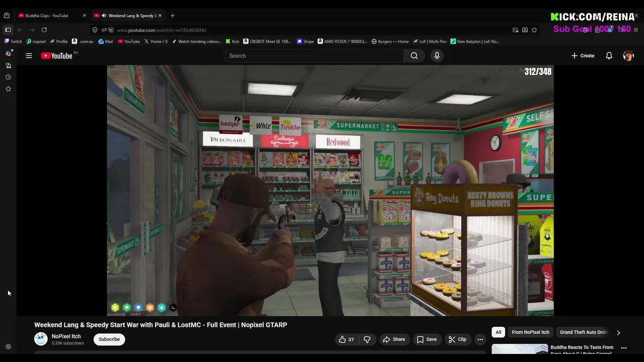Like the video with thumbs up
Screen dimensions: 644x362
point(346,339)
